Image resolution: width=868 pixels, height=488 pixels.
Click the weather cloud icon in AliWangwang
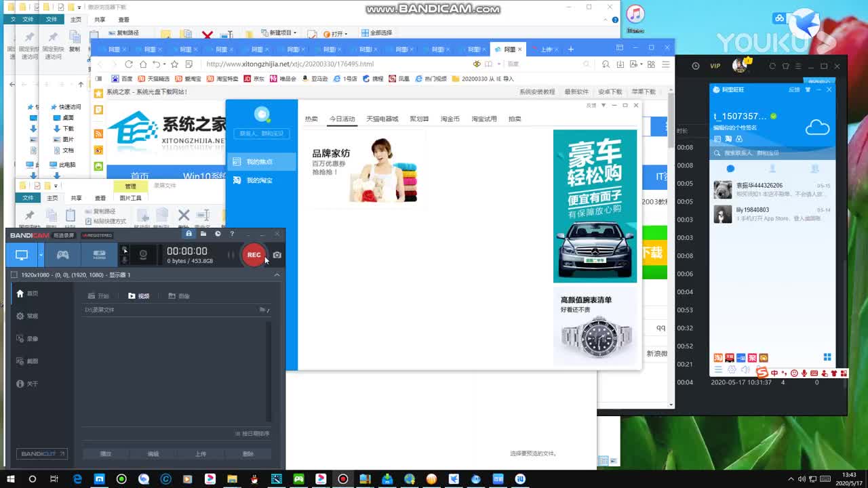click(x=817, y=127)
